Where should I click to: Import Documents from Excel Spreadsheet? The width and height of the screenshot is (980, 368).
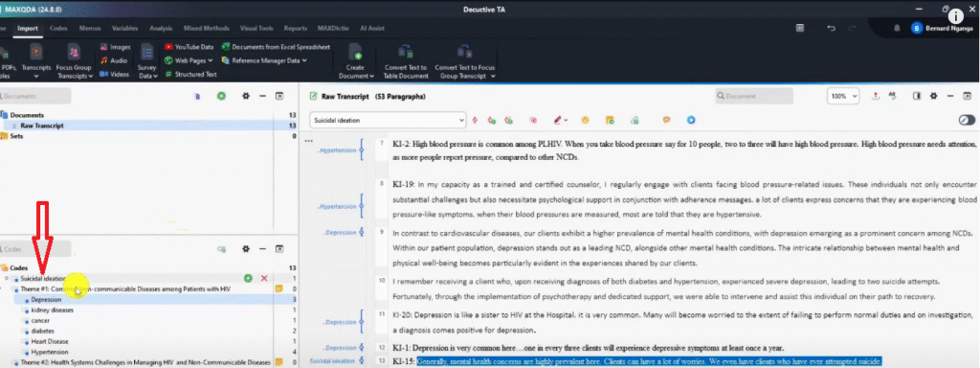(276, 47)
